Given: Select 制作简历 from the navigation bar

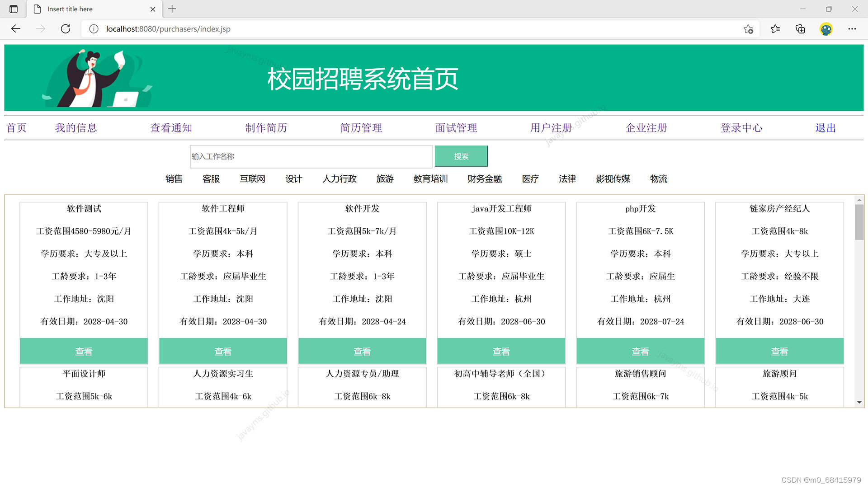Looking at the screenshot, I should pos(266,128).
